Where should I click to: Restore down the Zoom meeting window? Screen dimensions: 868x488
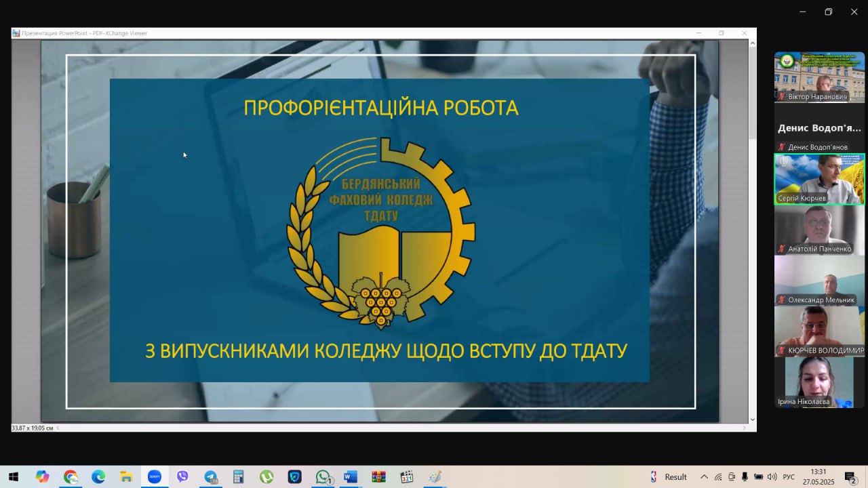coord(829,12)
